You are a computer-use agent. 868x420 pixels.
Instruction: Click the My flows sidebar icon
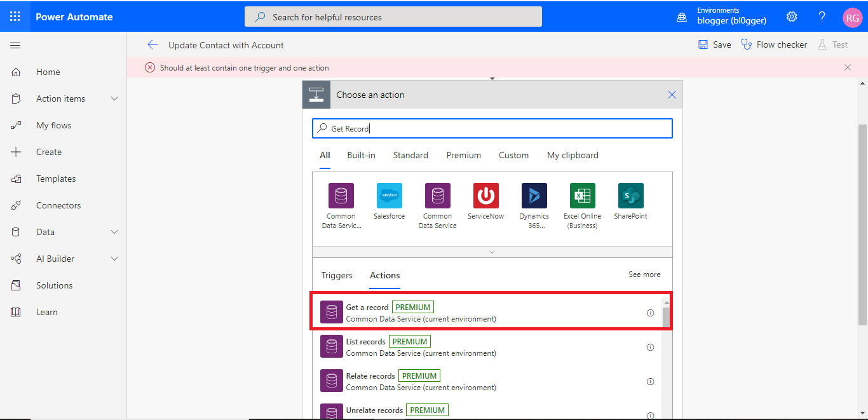(16, 125)
